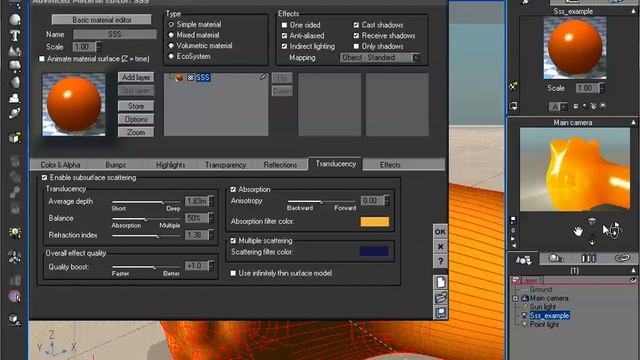Select the EcoSystem material type
The image size is (640, 360).
[171, 56]
